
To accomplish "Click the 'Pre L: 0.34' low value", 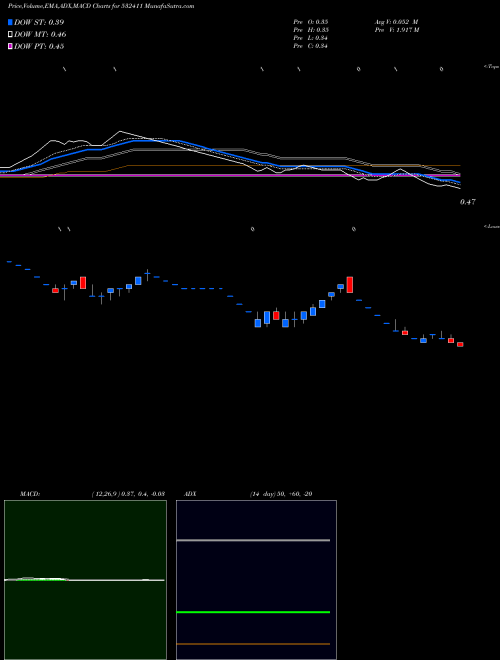I will click(x=311, y=38).
